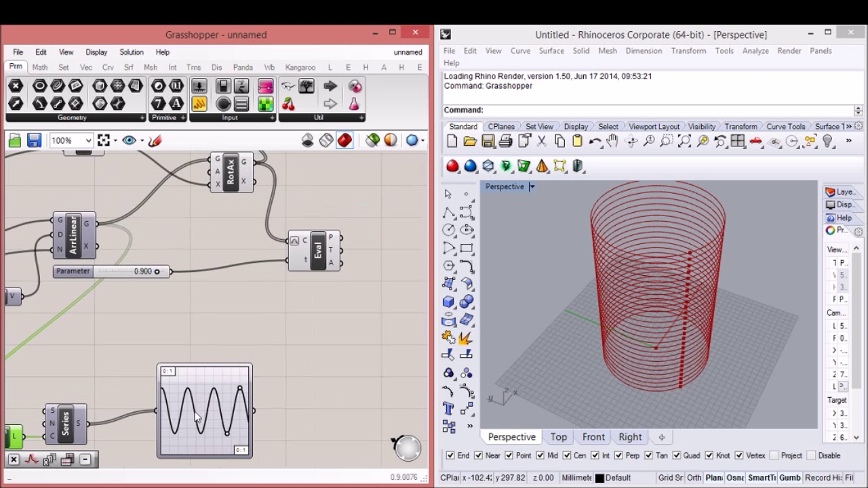Toggle the Mid osnap checkbox
868x488 pixels.
click(x=540, y=455)
